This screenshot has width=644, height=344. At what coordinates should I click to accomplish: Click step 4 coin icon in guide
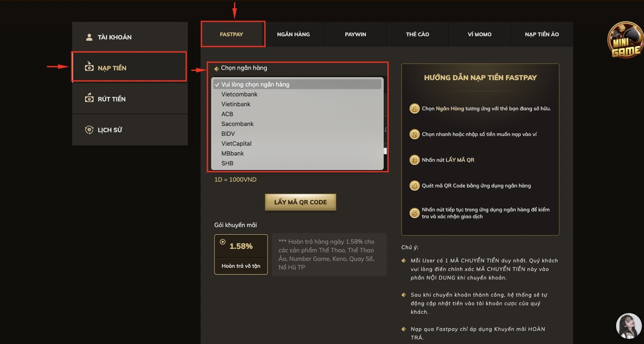click(414, 186)
